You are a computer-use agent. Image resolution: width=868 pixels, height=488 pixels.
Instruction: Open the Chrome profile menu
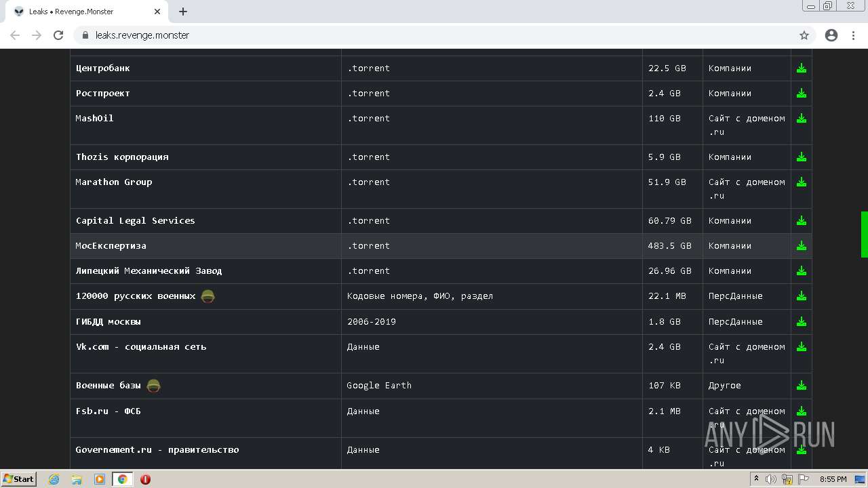click(831, 35)
